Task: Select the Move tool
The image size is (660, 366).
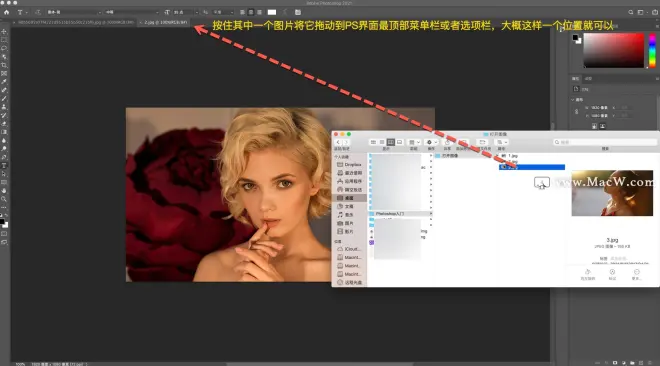Action: 4,32
